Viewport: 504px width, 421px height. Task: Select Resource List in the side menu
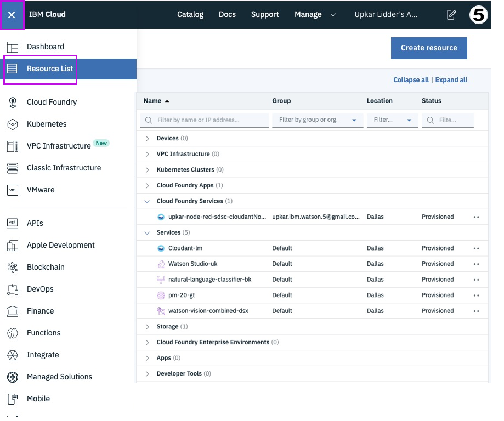click(x=50, y=69)
